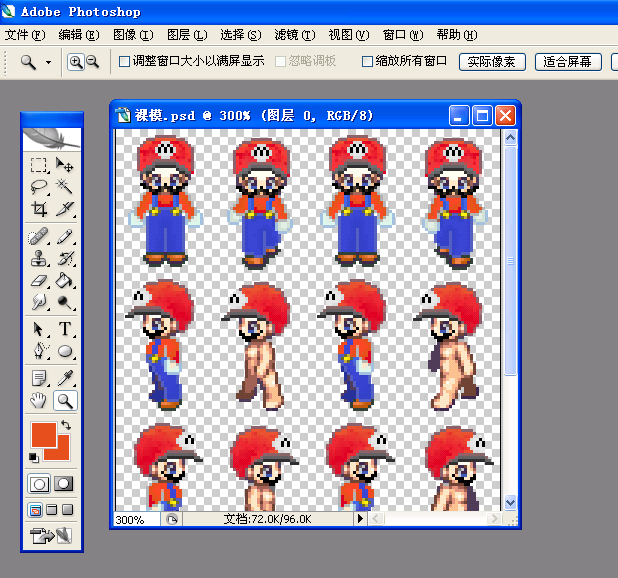The width and height of the screenshot is (618, 578).
Task: Open the Notes tool
Action: point(39,378)
